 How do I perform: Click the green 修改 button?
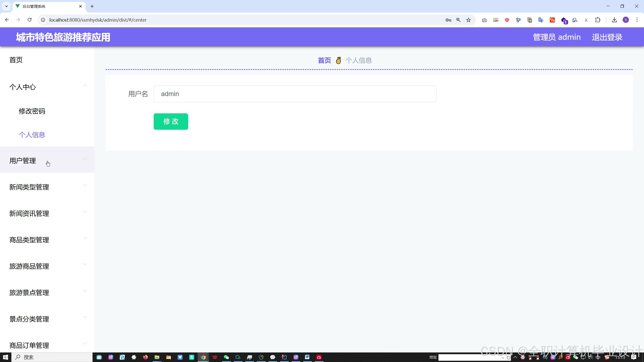(171, 121)
